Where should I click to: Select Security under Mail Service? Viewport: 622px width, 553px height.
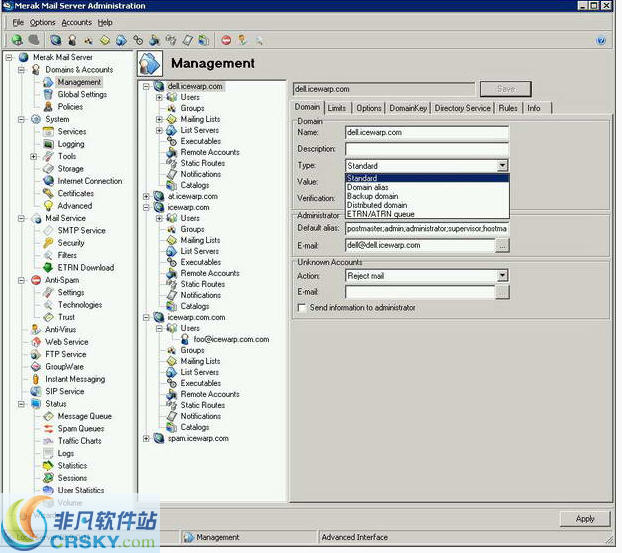tap(71, 243)
